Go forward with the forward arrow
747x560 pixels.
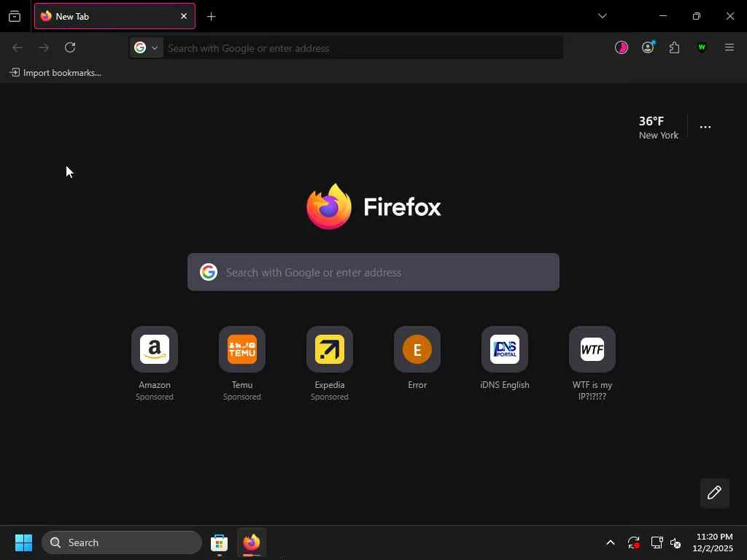click(x=44, y=47)
